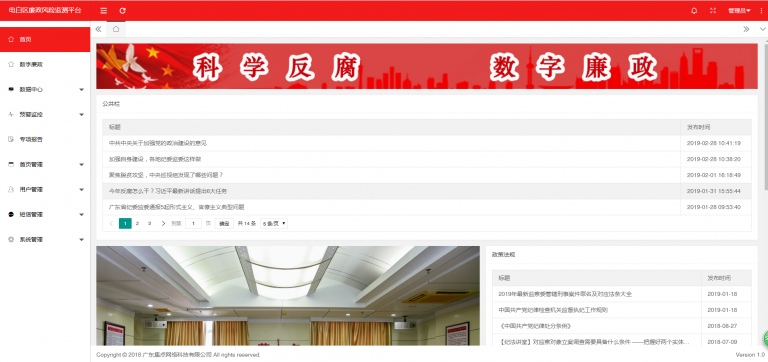Shift tabs right with double-chevron icon
The width and height of the screenshot is (768, 362).
pyautogui.click(x=746, y=29)
